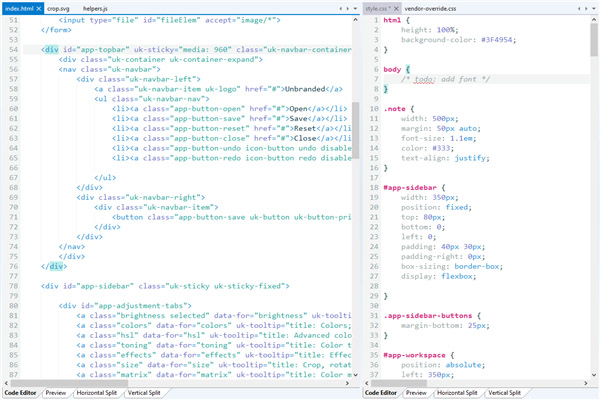Click 'app-adjustment-tabs' div on line 80

[125, 305]
